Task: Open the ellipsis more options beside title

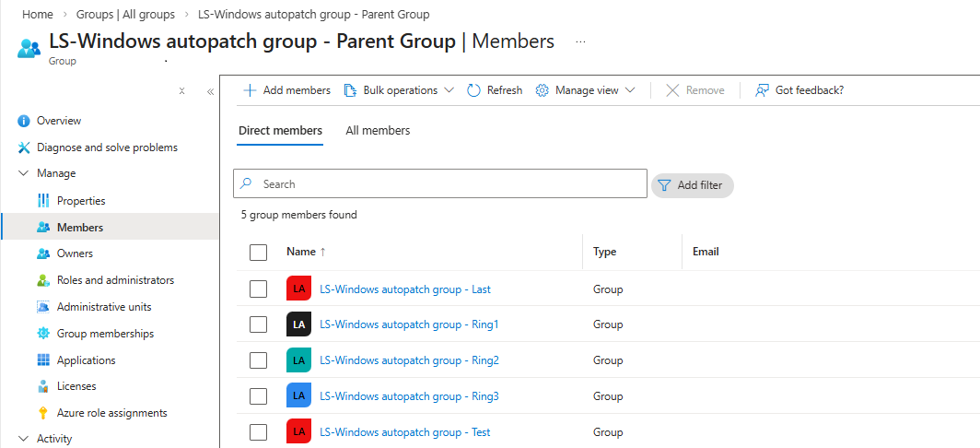Action: coord(580,41)
